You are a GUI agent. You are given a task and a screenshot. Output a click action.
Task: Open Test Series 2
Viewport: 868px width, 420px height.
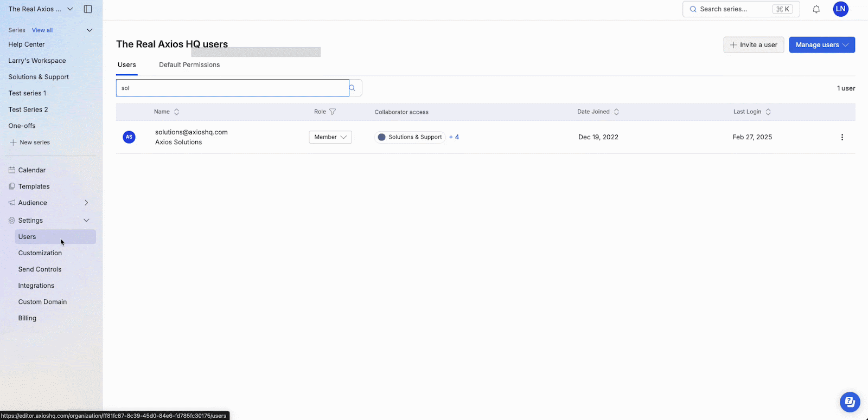(28, 109)
